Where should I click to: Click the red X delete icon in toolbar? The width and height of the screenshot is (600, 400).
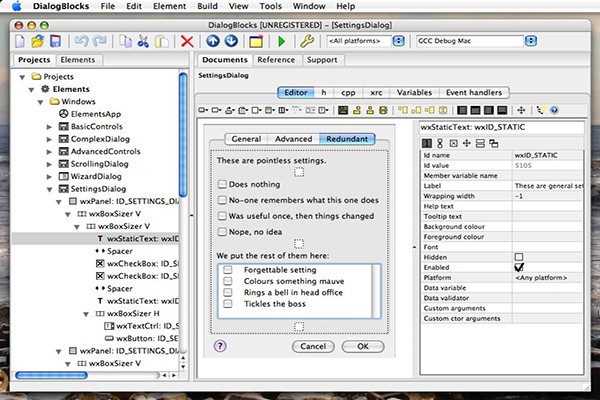click(x=187, y=41)
